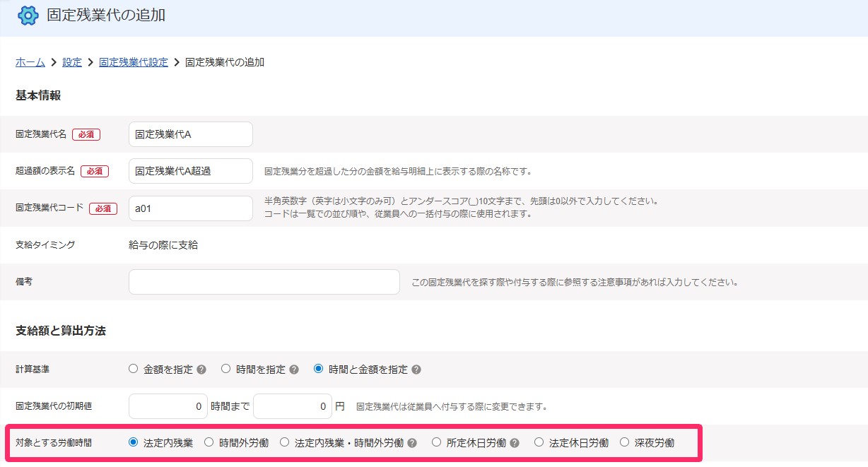This screenshot has width=868, height=467.
Task: Click the 時間まで unit text
Action: (x=230, y=406)
